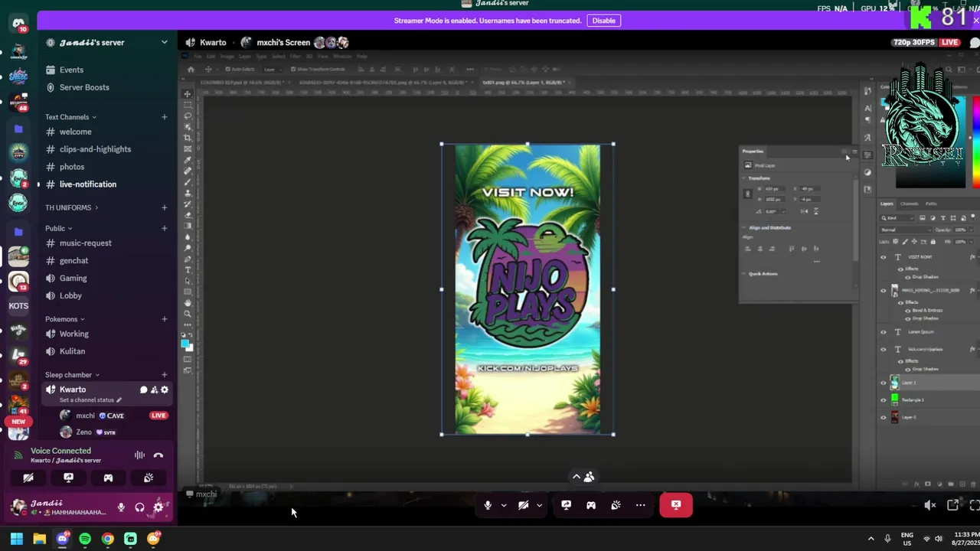Join the Kulitan voice channel
Screen dimensions: 980x551
coord(72,351)
